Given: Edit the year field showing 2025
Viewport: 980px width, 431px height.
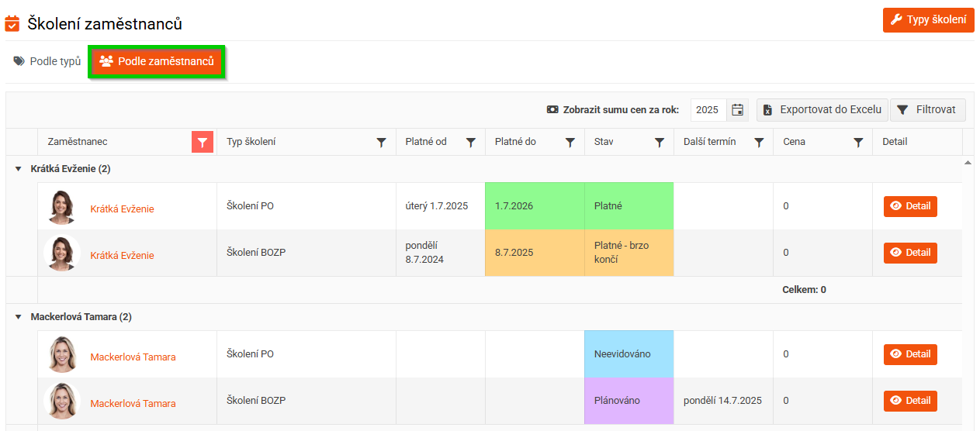Looking at the screenshot, I should pos(708,110).
